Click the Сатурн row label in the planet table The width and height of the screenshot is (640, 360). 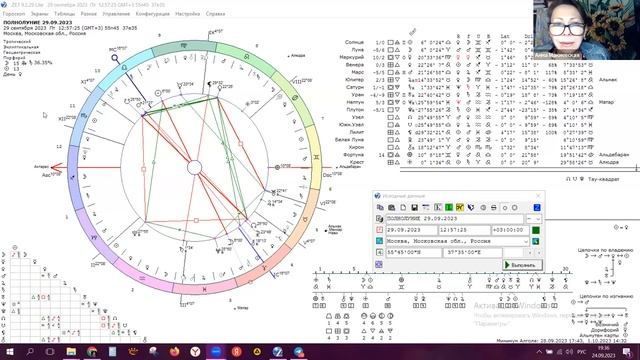[x=354, y=87]
